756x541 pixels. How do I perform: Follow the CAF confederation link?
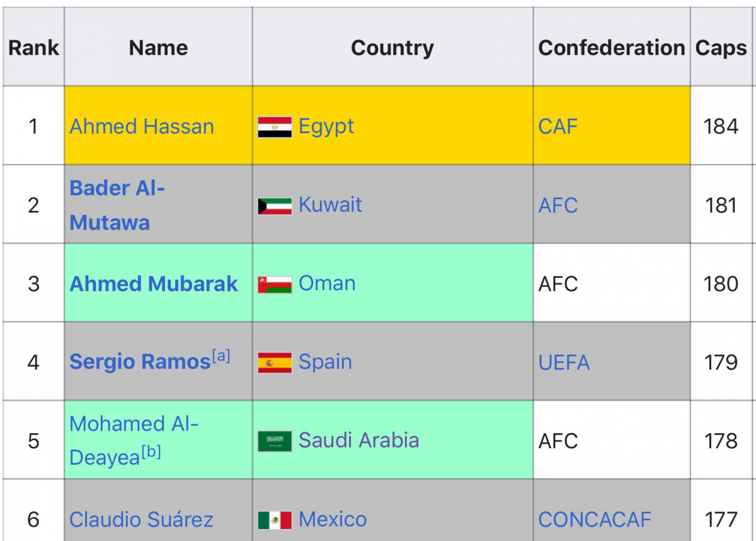point(558,127)
